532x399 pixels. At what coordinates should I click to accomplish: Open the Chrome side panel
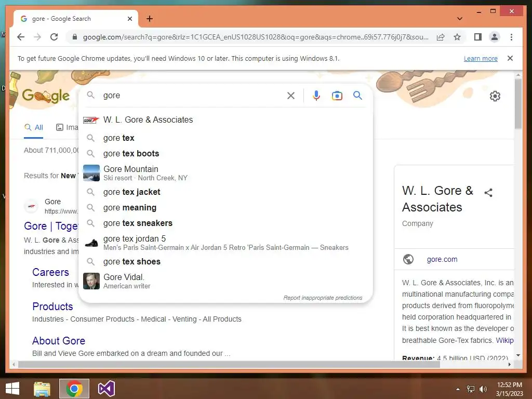[x=478, y=37]
